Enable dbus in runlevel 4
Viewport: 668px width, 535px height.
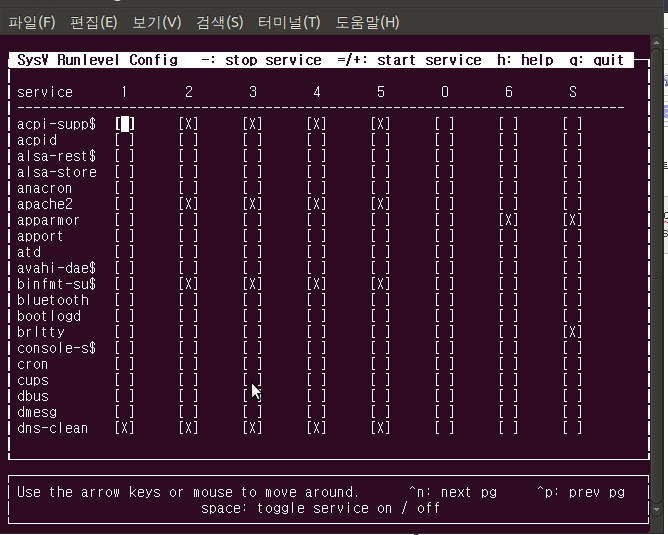point(316,396)
